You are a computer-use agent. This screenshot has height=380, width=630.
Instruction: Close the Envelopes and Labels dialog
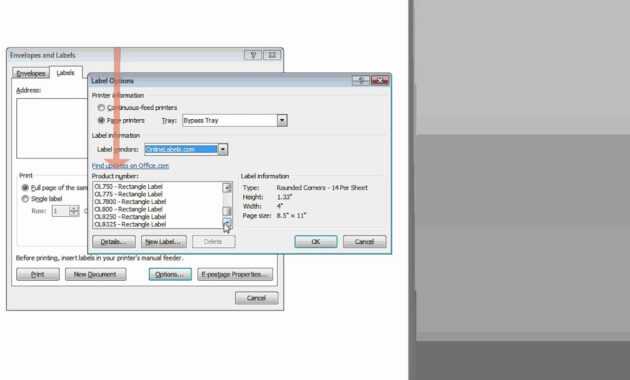[x=272, y=55]
